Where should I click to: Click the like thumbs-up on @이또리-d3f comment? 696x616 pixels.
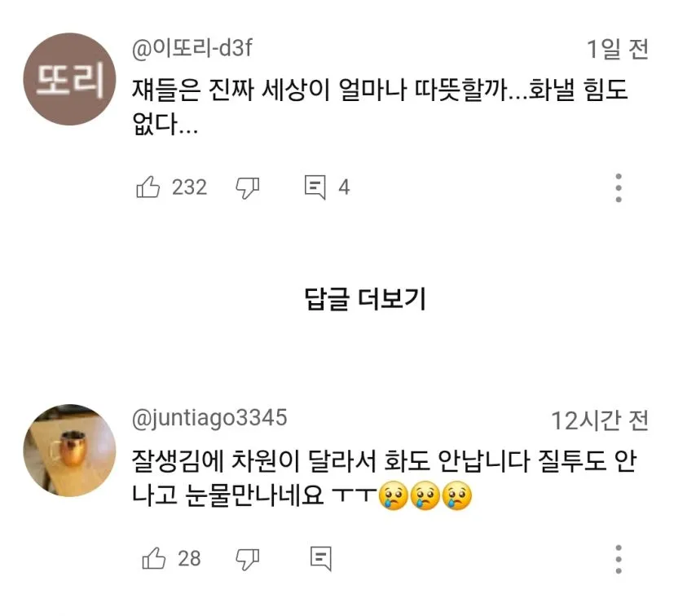[149, 187]
